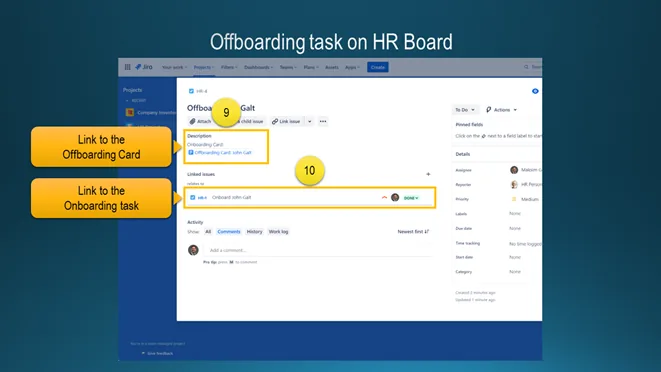Click the Start date None value
Viewport: 661px width, 372px height.
point(515,257)
